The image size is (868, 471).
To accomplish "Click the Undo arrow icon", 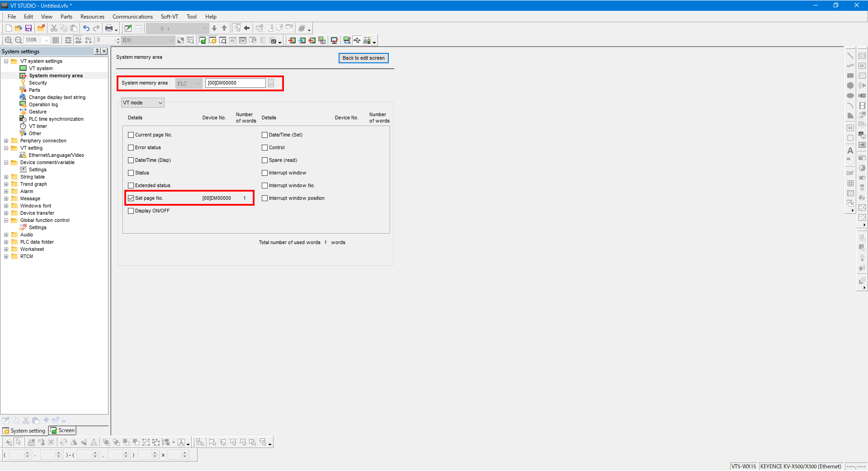I will pos(86,28).
